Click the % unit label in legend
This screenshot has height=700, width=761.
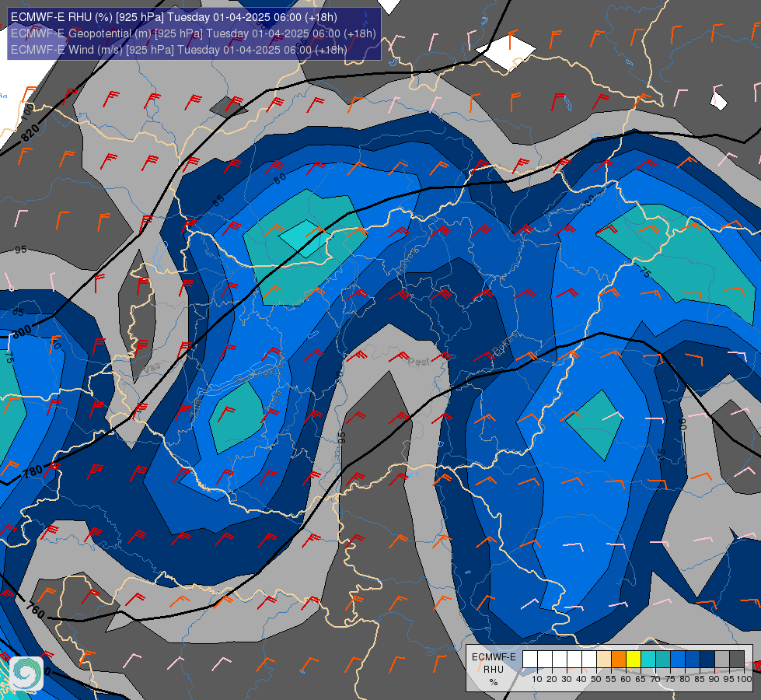[x=494, y=682]
